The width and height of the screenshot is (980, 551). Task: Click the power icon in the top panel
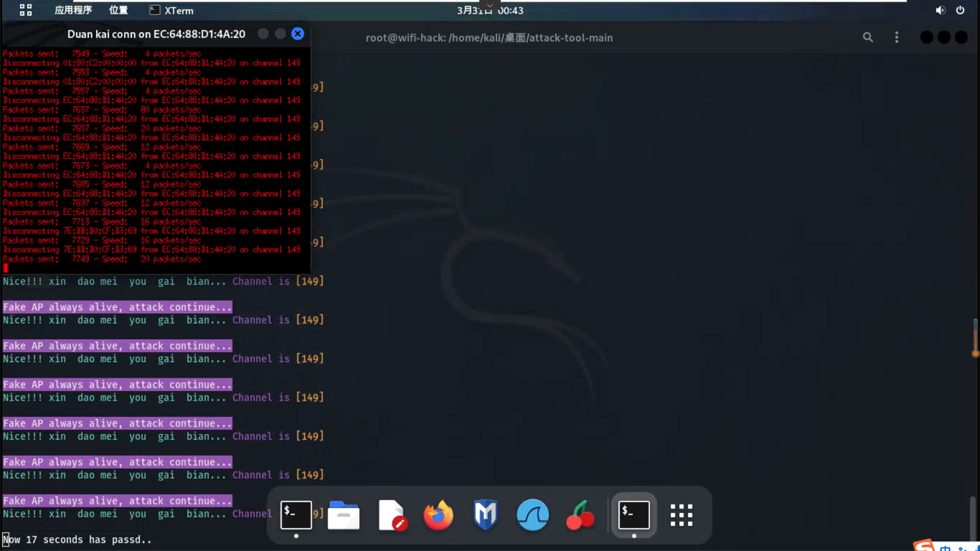(961, 10)
